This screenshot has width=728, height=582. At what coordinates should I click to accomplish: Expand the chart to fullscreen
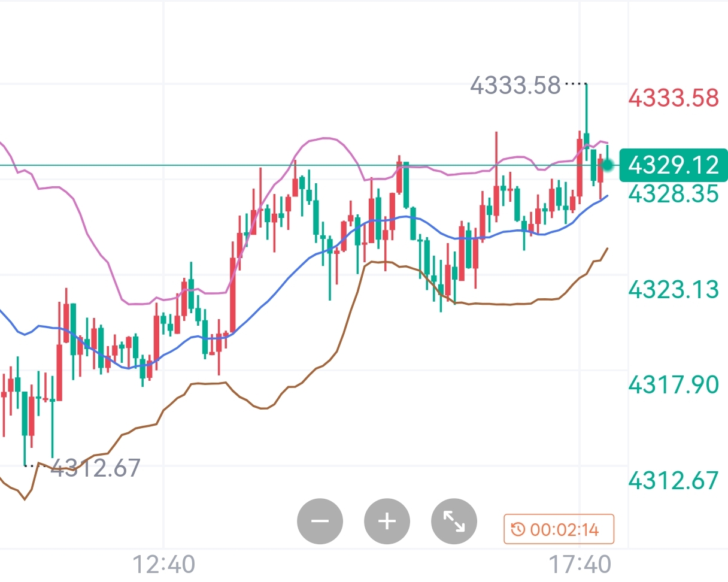pyautogui.click(x=454, y=521)
